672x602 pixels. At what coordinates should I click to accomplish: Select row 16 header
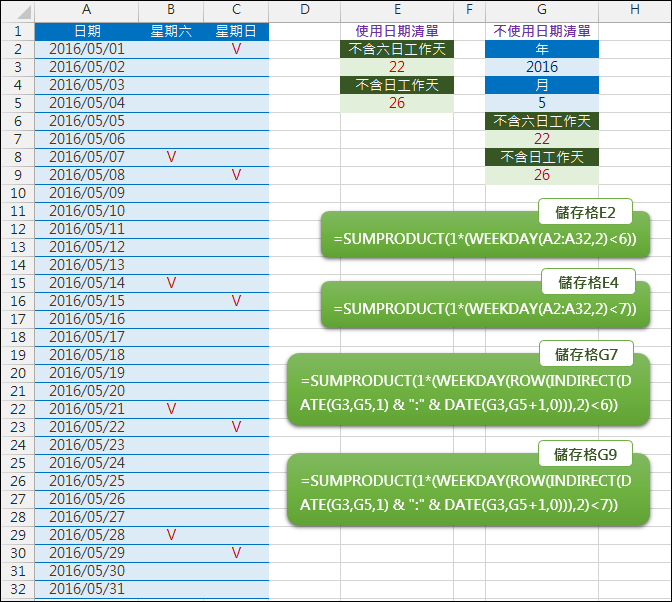click(x=18, y=301)
